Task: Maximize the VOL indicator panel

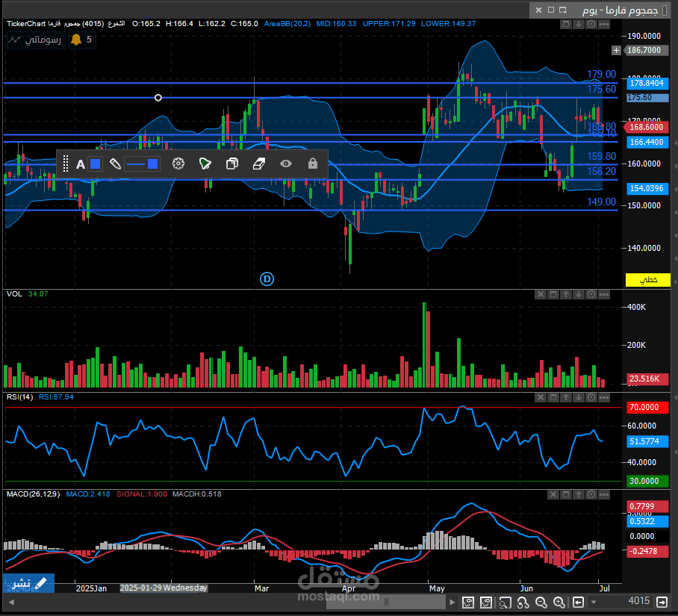Action: pyautogui.click(x=553, y=294)
